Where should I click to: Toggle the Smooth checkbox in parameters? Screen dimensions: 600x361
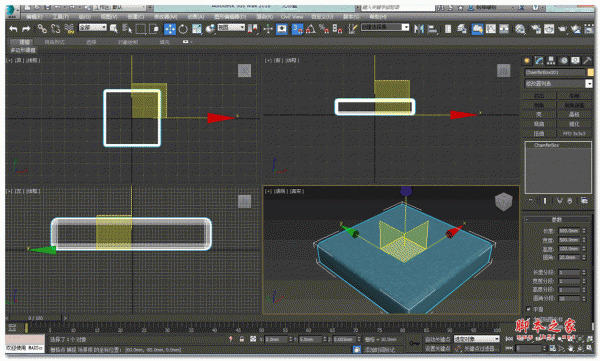point(528,309)
